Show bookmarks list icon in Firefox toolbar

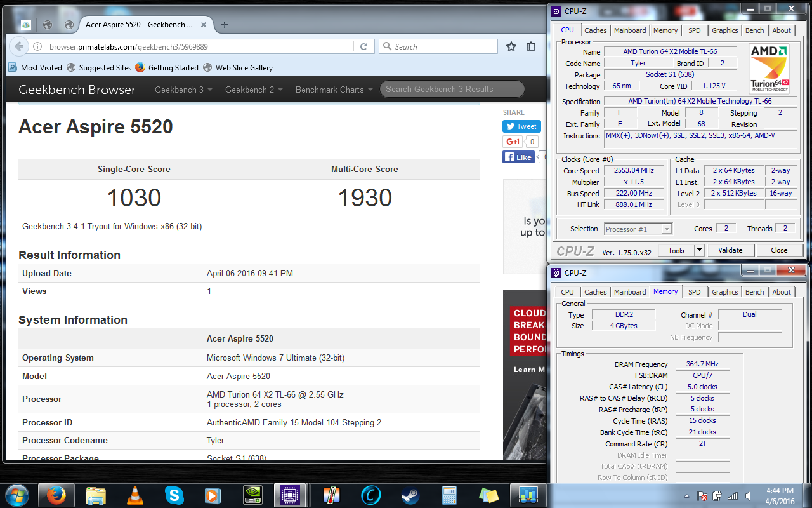click(x=531, y=46)
